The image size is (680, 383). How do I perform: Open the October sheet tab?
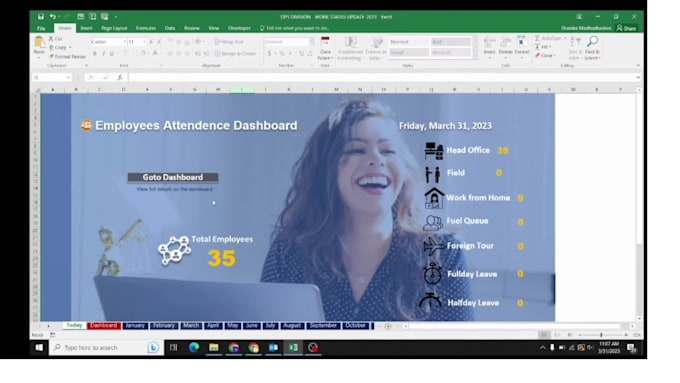356,325
